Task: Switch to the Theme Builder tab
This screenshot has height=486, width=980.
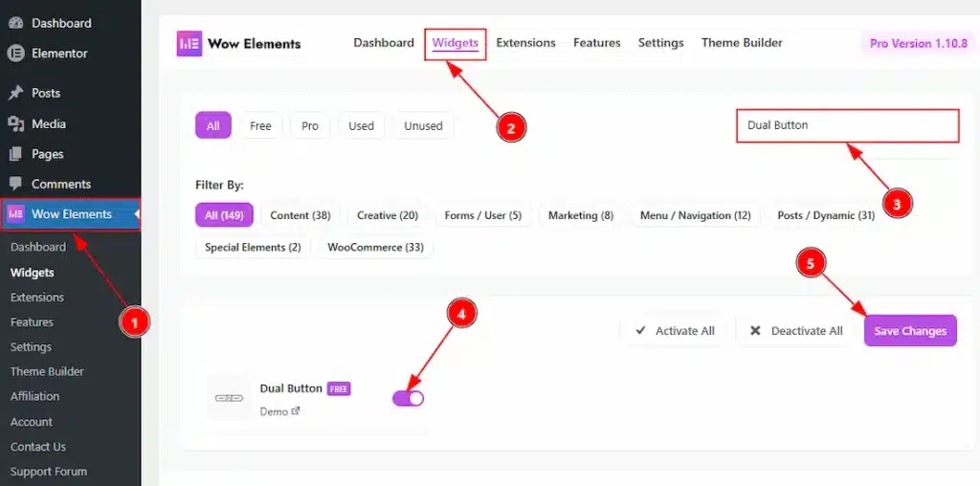Action: tap(742, 43)
